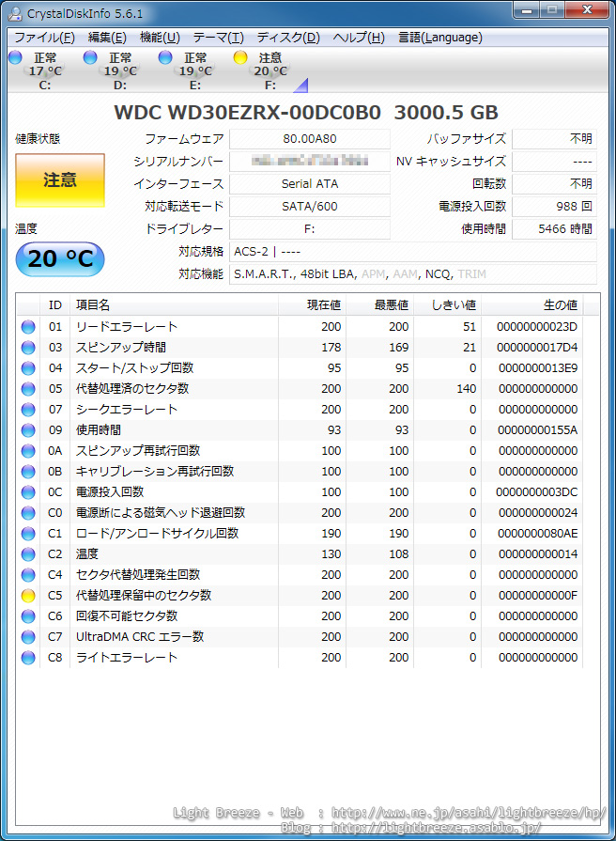Image resolution: width=616 pixels, height=841 pixels.
Task: Select raw value 0000000080AE
Action: (538, 534)
